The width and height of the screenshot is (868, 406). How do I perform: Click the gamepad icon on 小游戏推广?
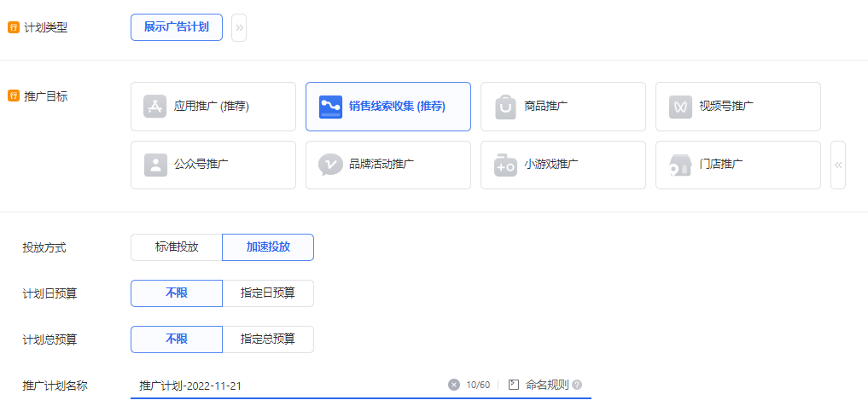tap(505, 165)
